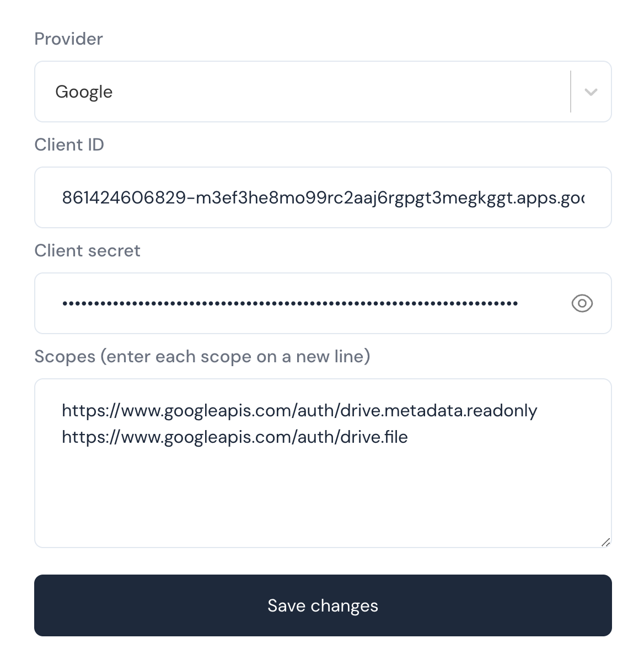Open the Google provider select box
The width and height of the screenshot is (644, 665).
(323, 92)
